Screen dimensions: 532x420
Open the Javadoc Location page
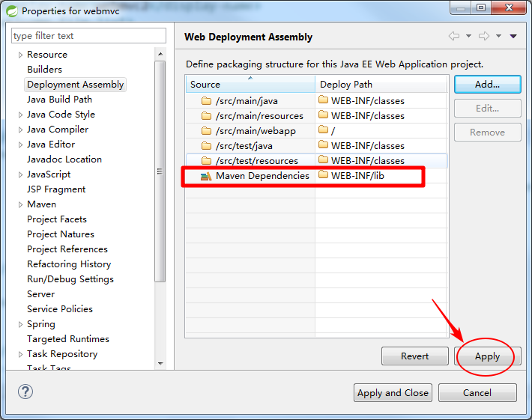coord(64,159)
